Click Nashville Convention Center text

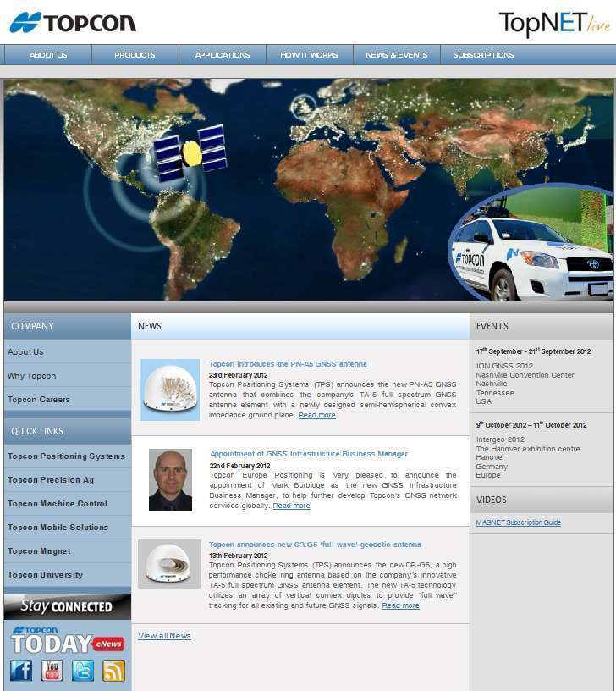[x=525, y=375]
